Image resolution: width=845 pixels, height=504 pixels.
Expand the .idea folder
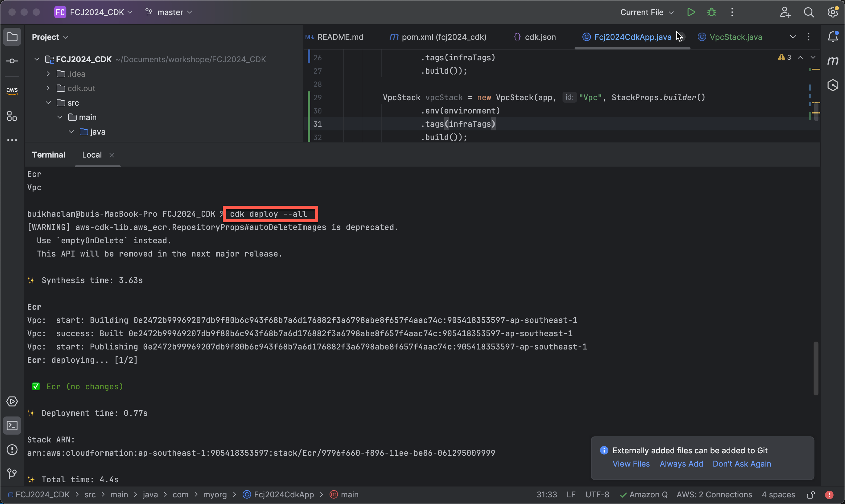pos(48,74)
